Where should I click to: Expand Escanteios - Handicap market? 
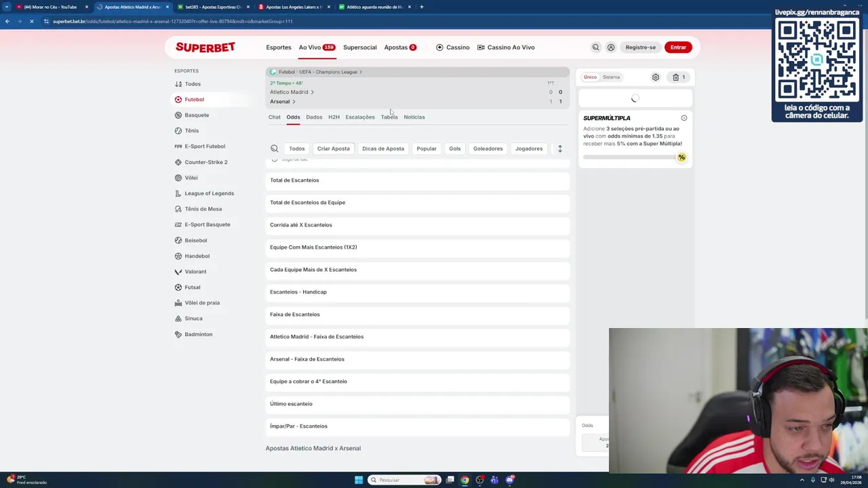[x=418, y=292]
